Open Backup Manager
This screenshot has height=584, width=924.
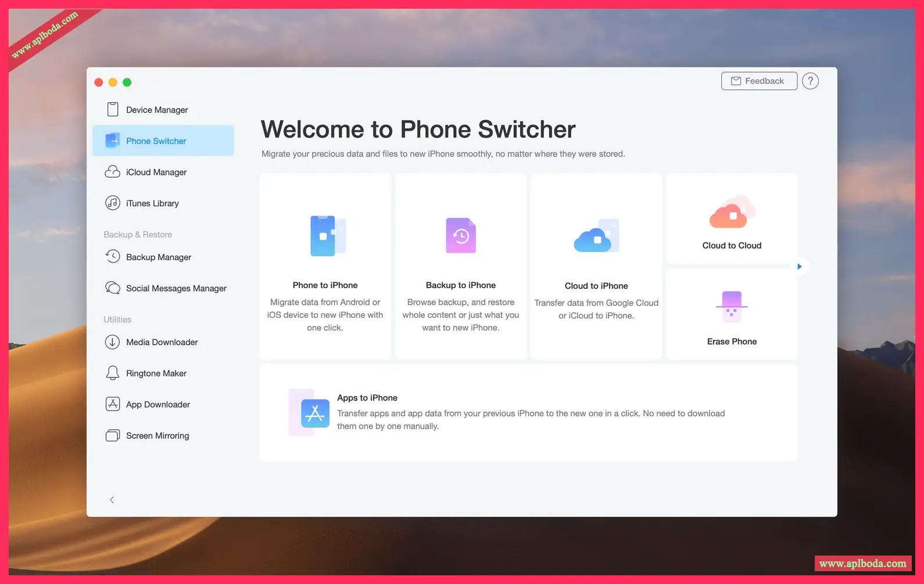pyautogui.click(x=163, y=257)
